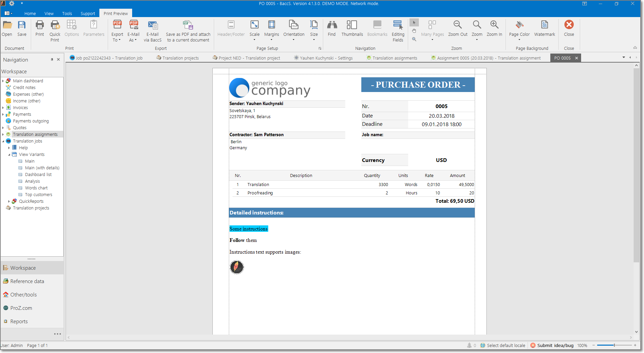Viewport: 644px width, 353px height.
Task: Open the Words chart view variant
Action: coord(36,188)
